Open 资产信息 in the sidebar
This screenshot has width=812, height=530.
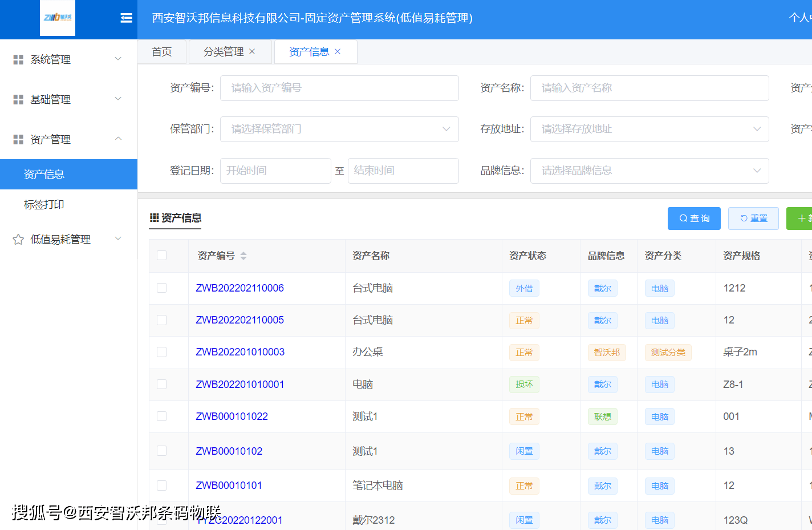pos(68,174)
